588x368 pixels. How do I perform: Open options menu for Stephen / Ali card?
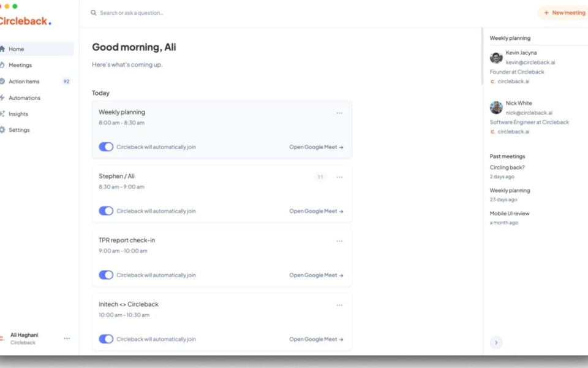click(339, 177)
